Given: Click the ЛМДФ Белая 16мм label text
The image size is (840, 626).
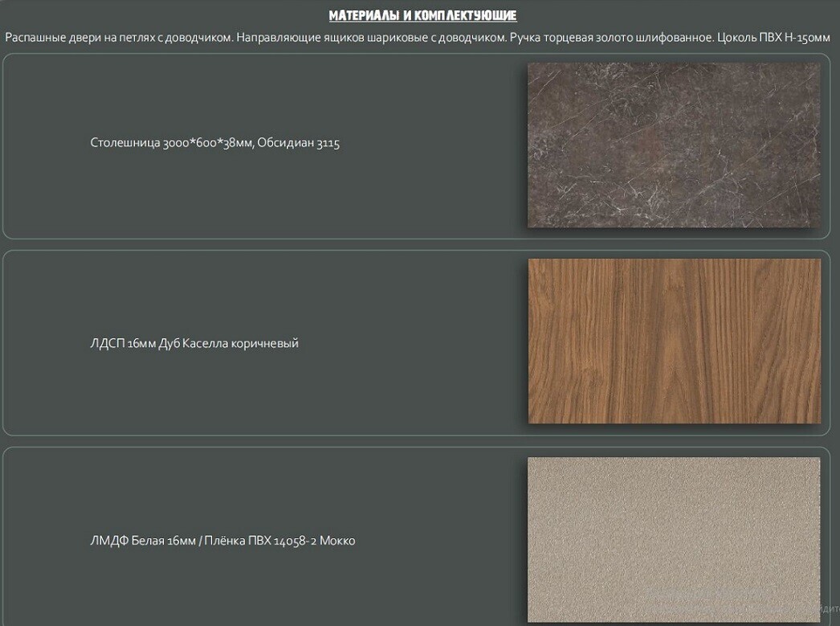Looking at the screenshot, I should coord(142,541).
